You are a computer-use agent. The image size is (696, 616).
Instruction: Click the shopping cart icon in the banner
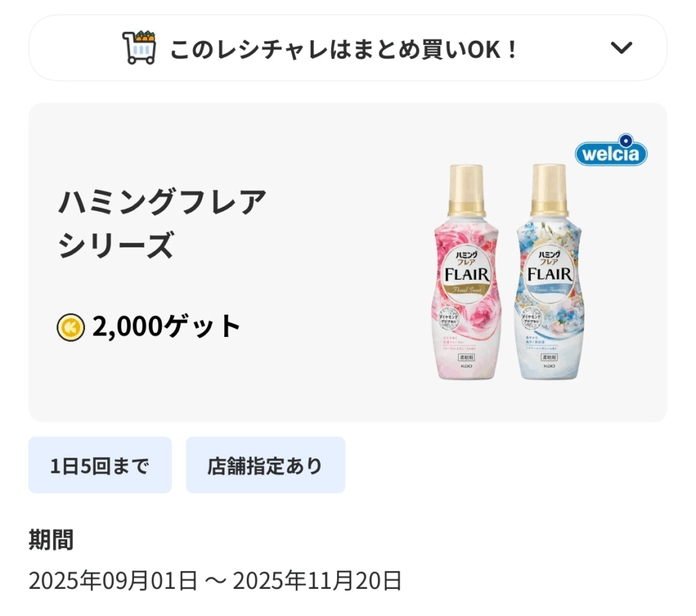pyautogui.click(x=139, y=48)
